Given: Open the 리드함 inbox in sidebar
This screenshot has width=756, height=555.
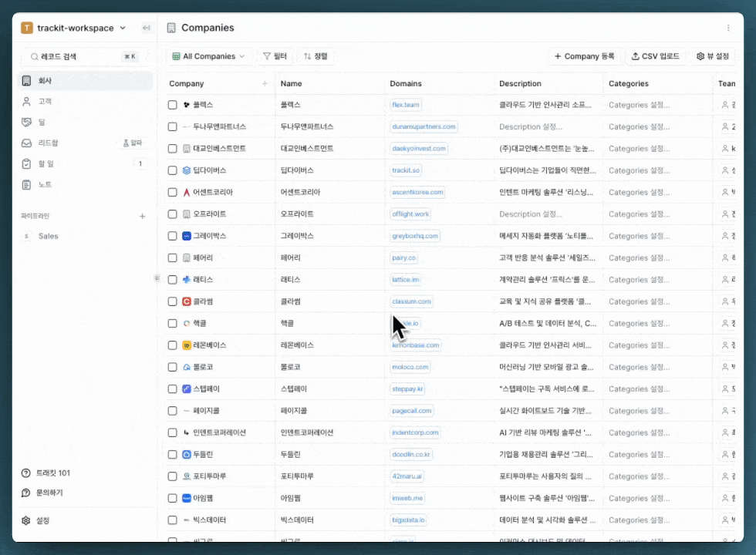Looking at the screenshot, I should click(x=86, y=143).
